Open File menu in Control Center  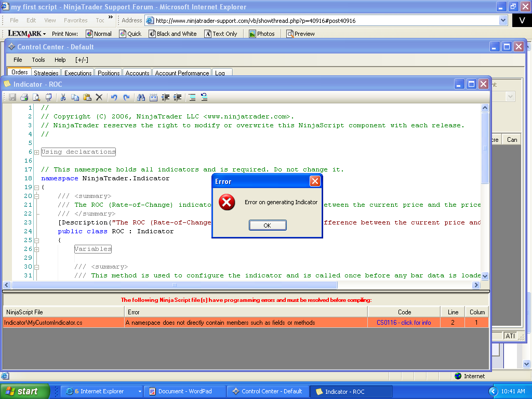tap(18, 60)
